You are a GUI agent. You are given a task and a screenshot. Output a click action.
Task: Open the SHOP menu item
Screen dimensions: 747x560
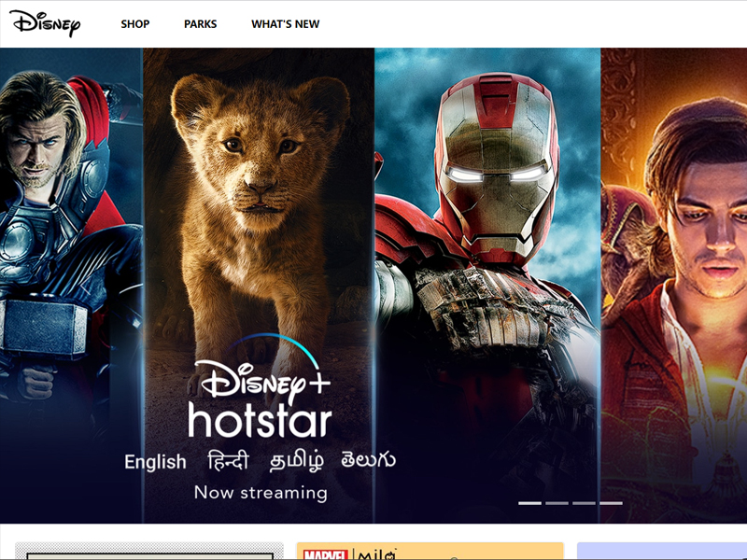coord(135,24)
